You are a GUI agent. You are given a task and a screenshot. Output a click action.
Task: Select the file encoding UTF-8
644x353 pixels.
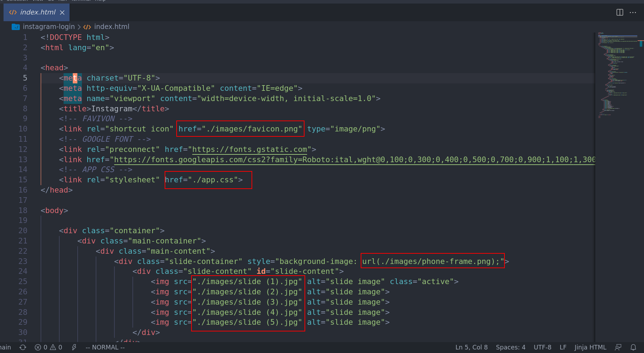(542, 347)
